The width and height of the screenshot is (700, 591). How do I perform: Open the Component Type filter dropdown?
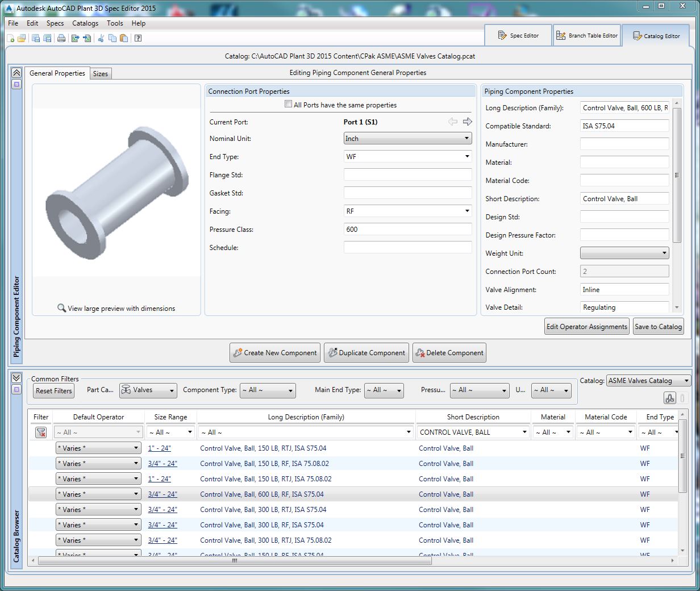point(268,390)
